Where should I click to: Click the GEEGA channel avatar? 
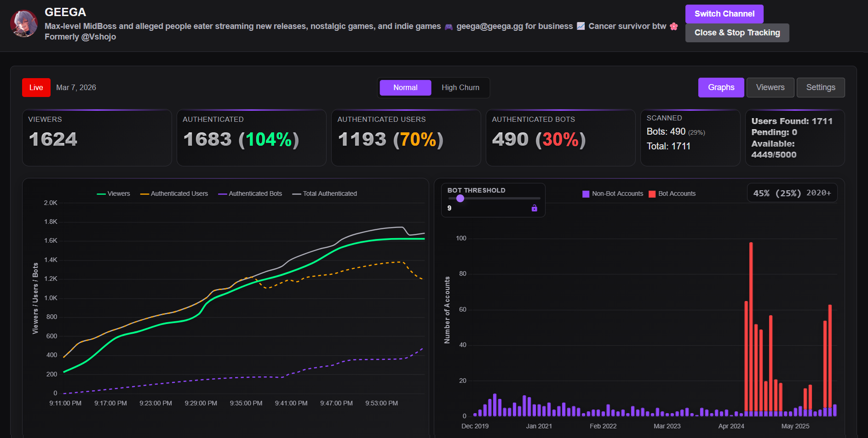point(24,23)
